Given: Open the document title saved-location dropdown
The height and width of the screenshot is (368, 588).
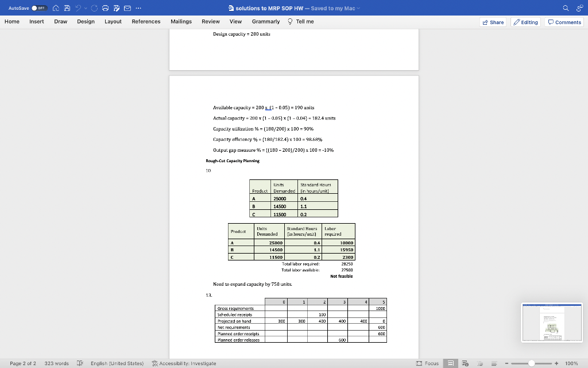Looking at the screenshot, I should pyautogui.click(x=358, y=8).
